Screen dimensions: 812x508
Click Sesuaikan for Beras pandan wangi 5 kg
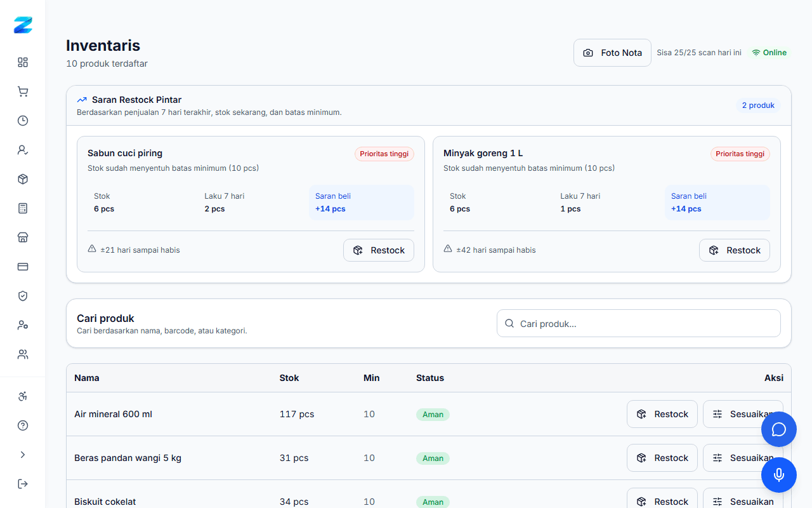(743, 458)
